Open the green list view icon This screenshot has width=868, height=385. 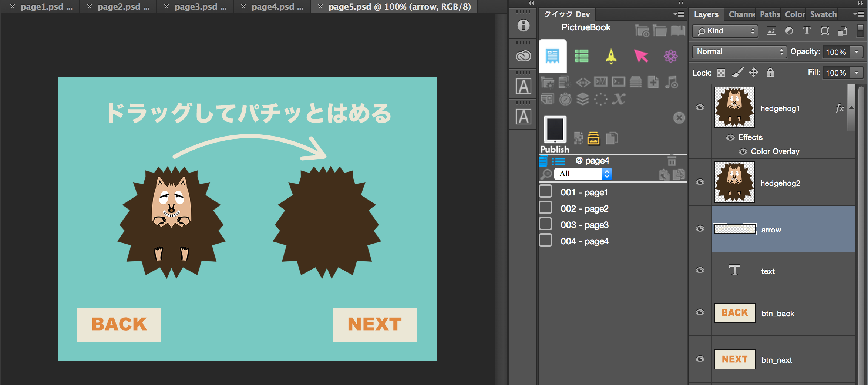click(582, 56)
